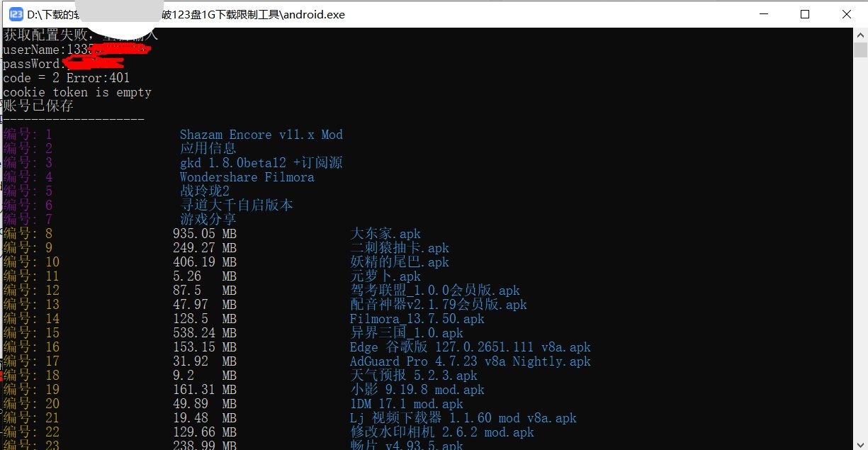Select the '账号已保存' line
The height and width of the screenshot is (450, 868).
pos(38,106)
